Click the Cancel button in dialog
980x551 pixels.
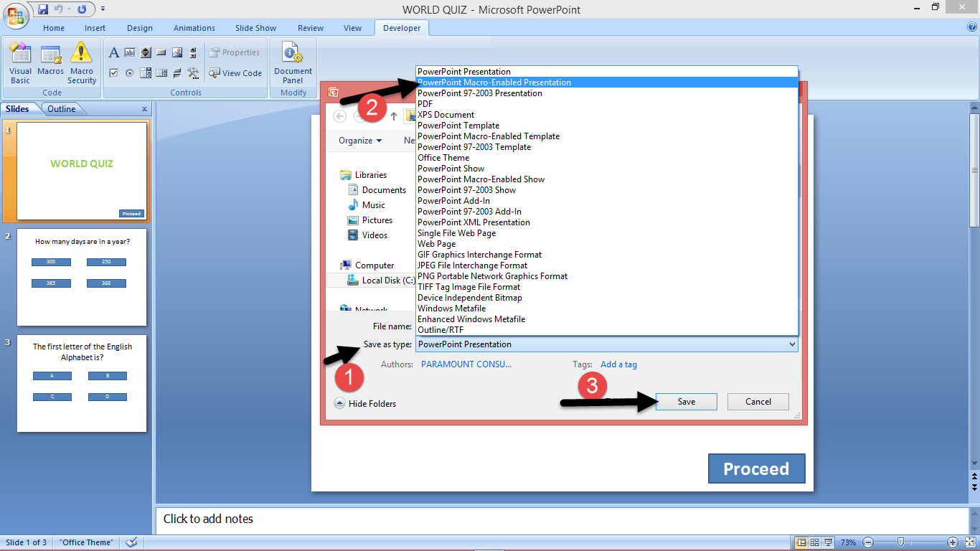(x=758, y=402)
